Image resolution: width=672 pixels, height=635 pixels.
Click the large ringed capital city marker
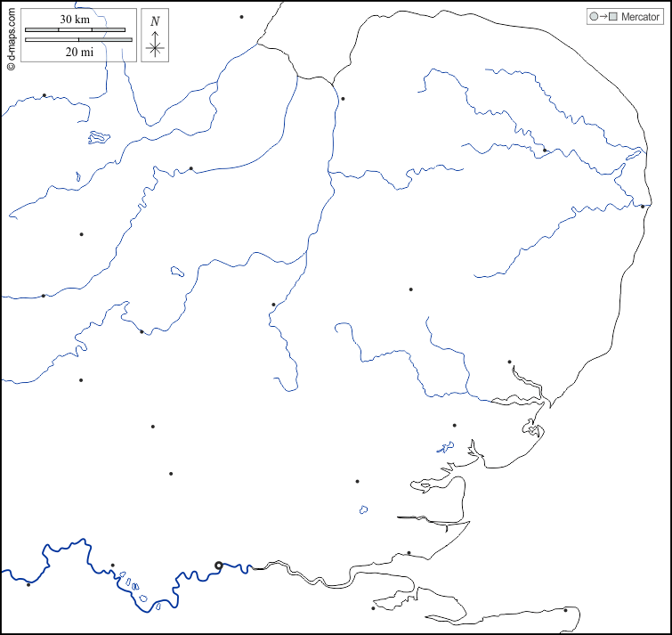point(219,565)
